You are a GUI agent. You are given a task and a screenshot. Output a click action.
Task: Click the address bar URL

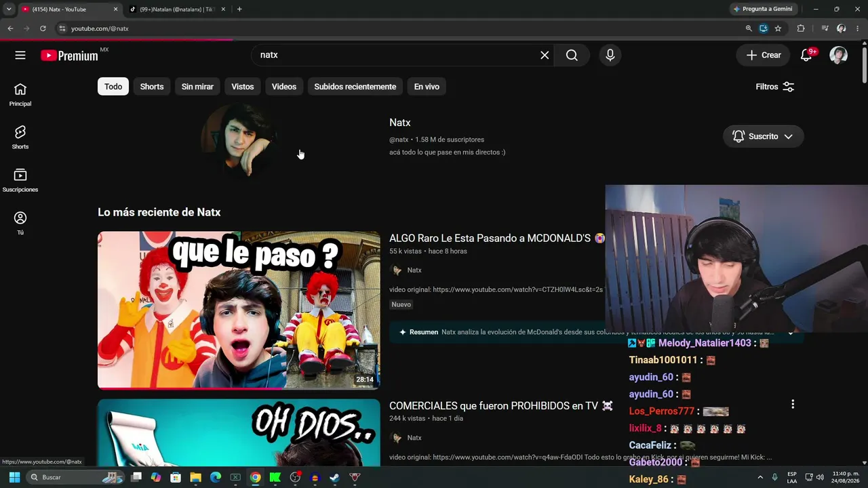pos(100,28)
